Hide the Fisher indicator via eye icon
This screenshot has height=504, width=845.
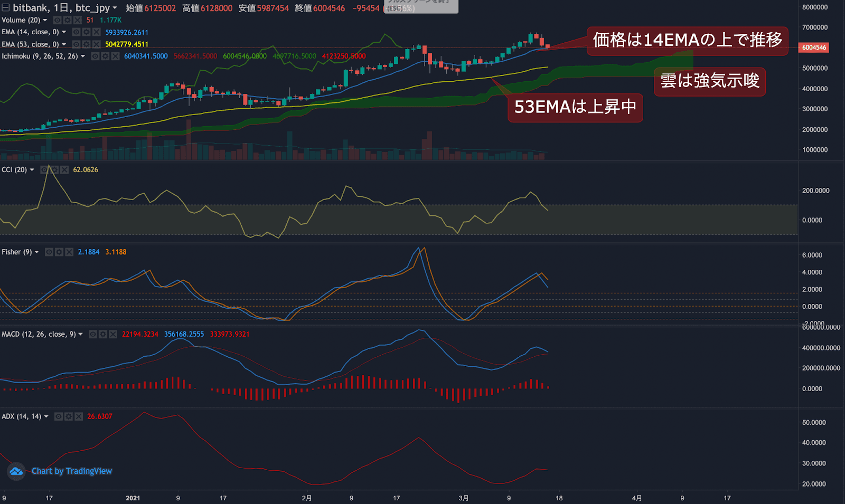pos(49,252)
